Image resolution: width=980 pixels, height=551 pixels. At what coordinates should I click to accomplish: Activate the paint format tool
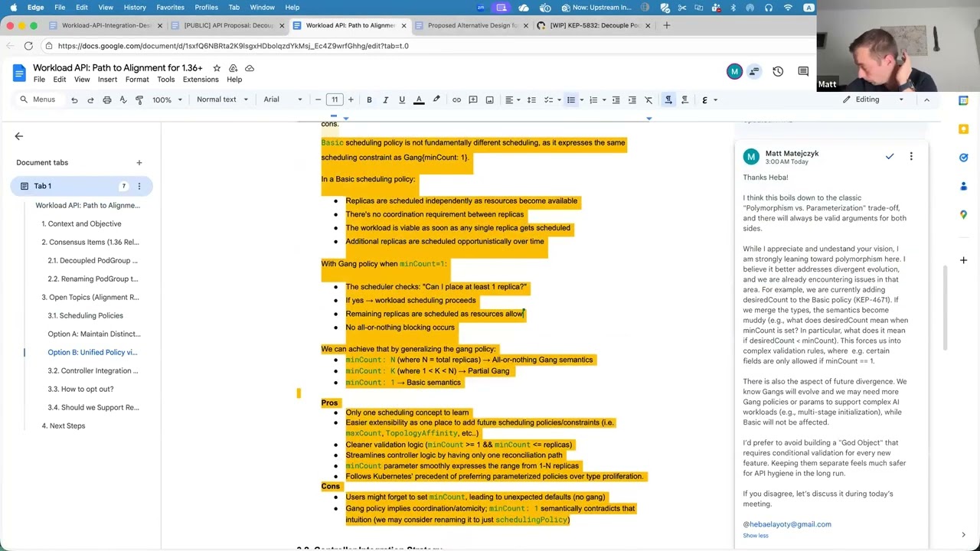(x=139, y=99)
